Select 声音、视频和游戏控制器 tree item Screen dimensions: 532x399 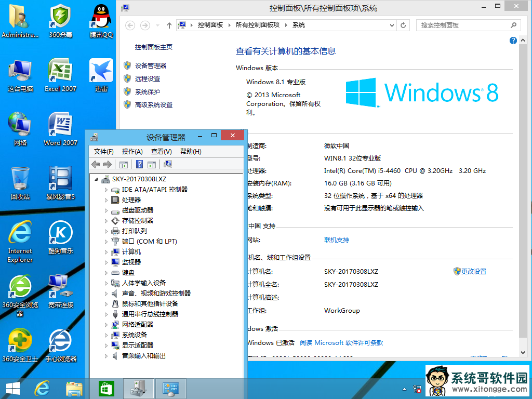click(156, 294)
